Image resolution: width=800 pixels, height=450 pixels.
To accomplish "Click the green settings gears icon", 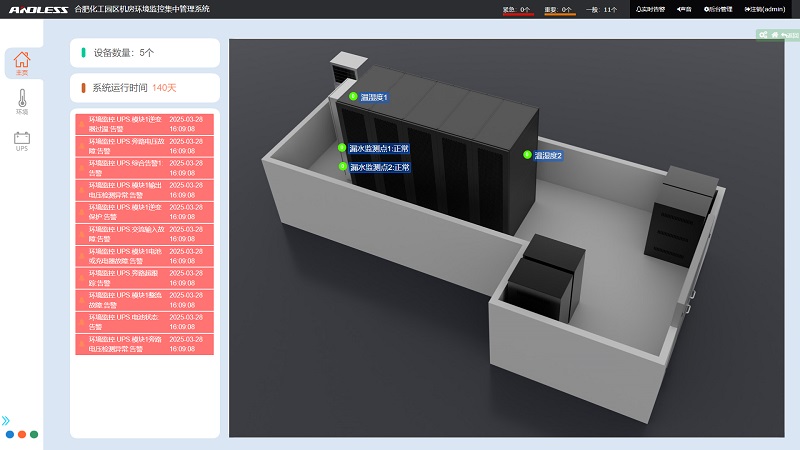I will pos(763,35).
